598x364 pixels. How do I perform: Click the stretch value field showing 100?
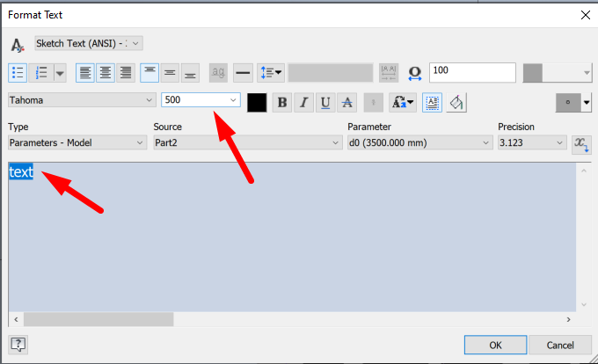point(472,72)
